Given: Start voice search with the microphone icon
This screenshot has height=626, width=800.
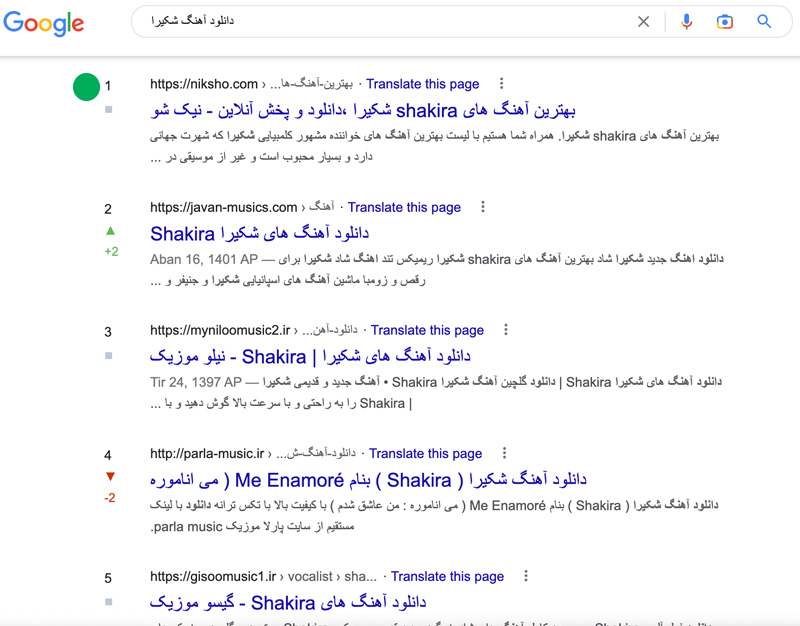Looking at the screenshot, I should [x=687, y=21].
